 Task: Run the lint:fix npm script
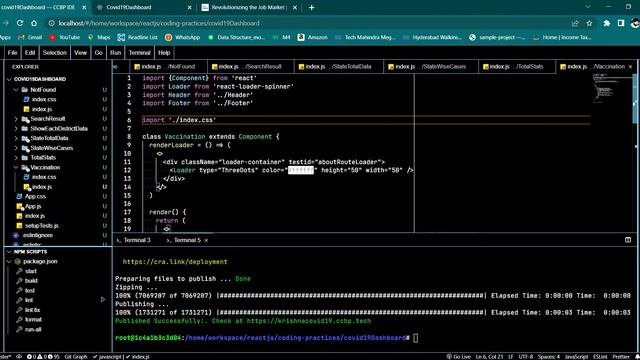click(x=32, y=310)
